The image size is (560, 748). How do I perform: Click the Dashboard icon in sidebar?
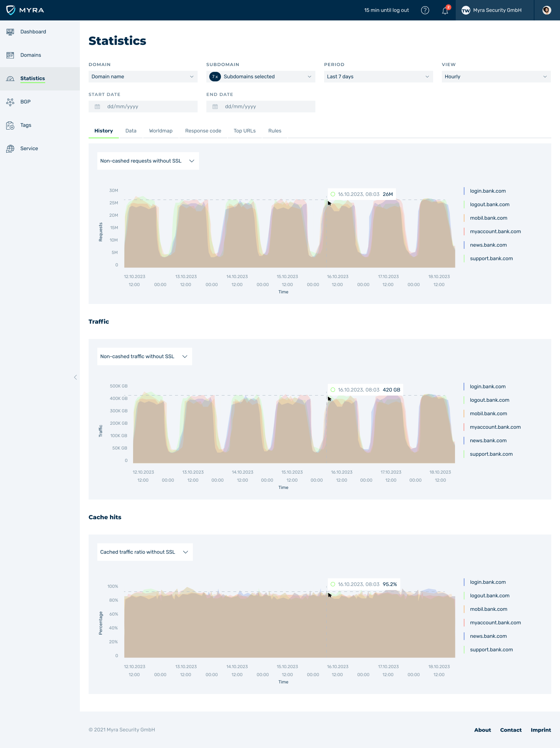tap(10, 32)
